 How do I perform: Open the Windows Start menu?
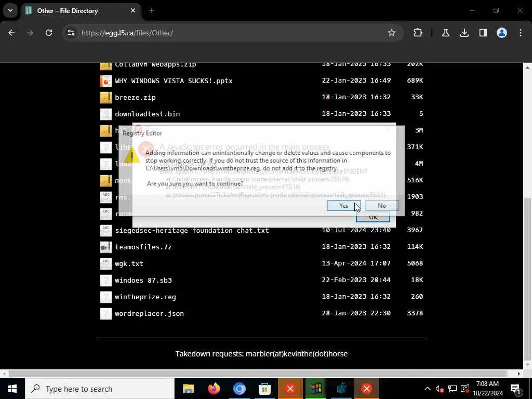pos(12,389)
